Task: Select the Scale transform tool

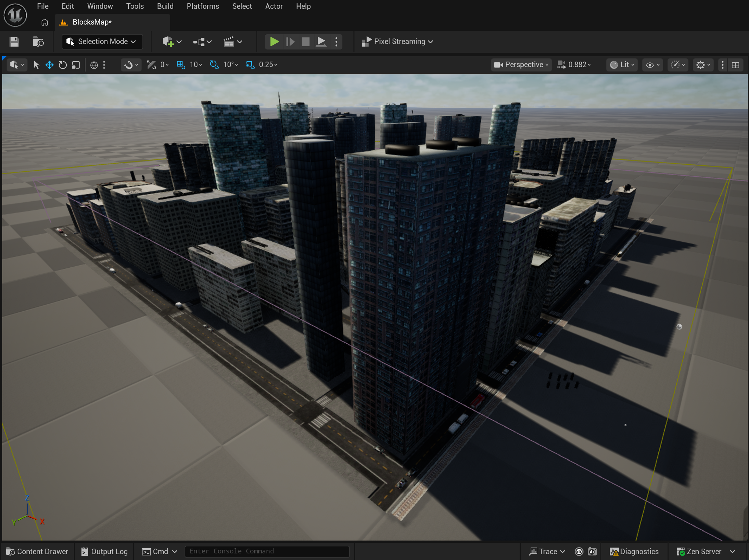Action: [76, 65]
